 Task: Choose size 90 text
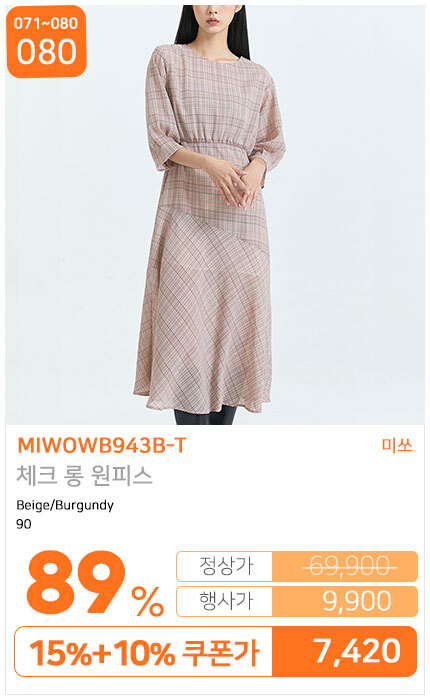[x=24, y=524]
